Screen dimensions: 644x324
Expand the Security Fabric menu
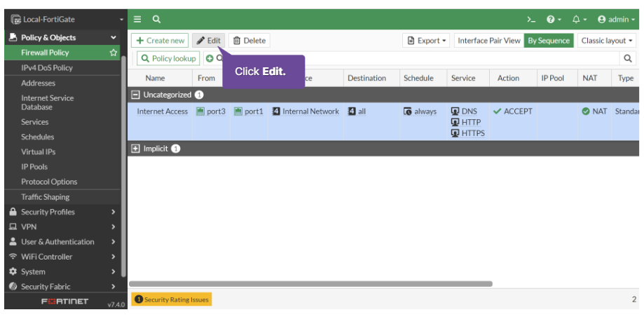tap(62, 287)
